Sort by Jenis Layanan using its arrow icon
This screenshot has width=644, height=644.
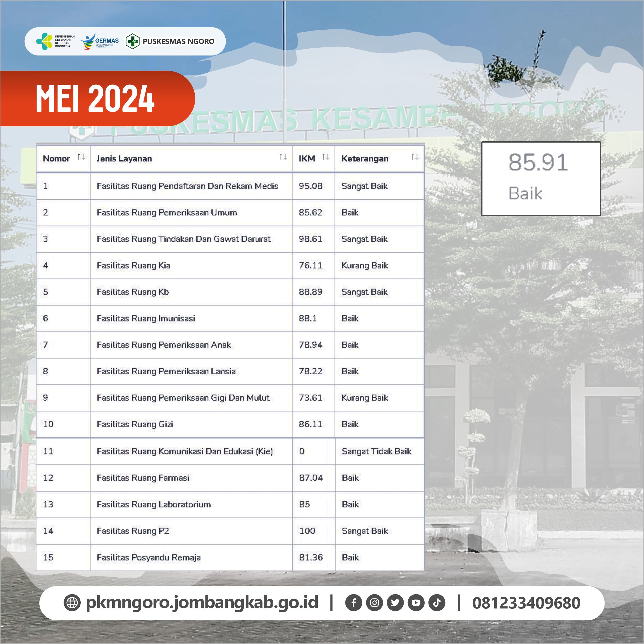[283, 157]
